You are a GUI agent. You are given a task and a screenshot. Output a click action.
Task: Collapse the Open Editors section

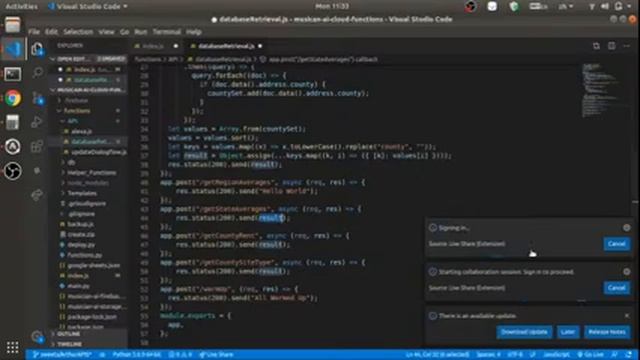89,59
